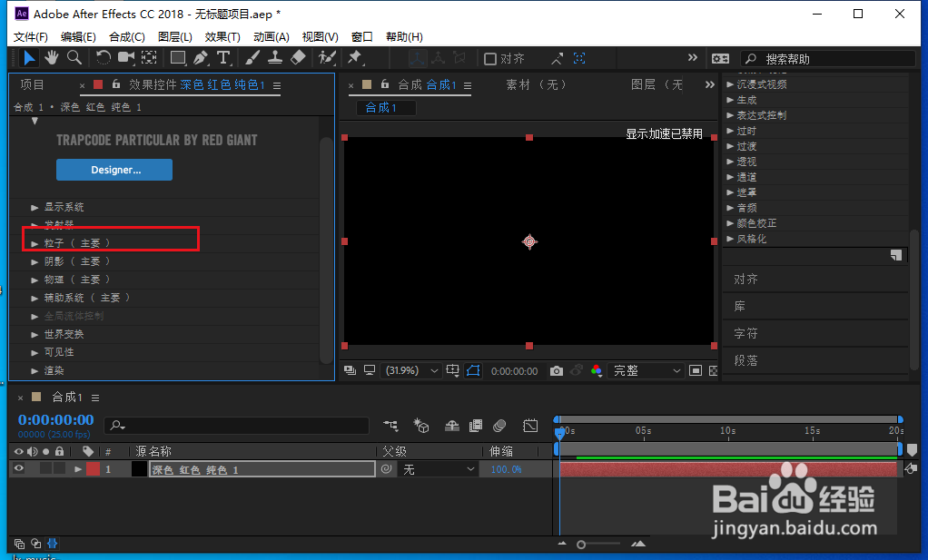Open the 文件(F) menu

point(30,36)
